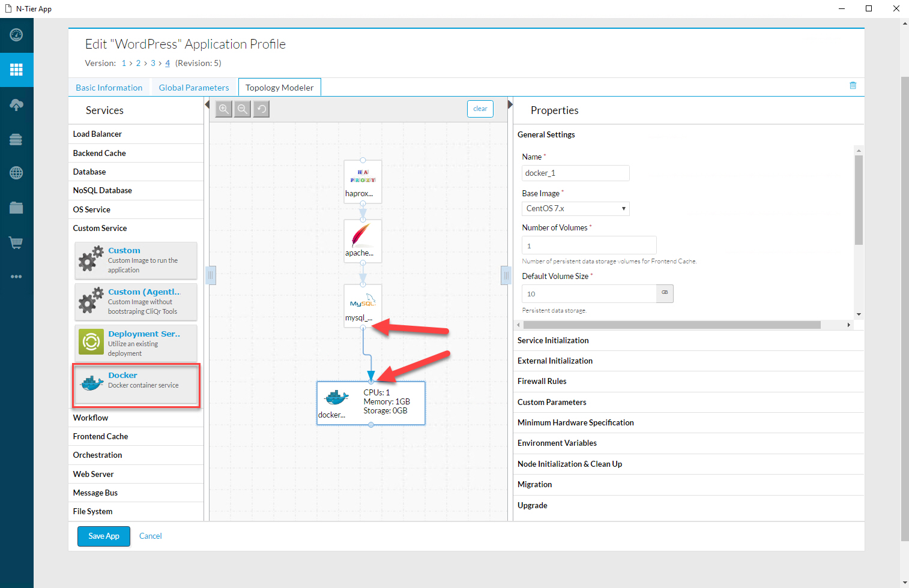The image size is (909, 588).
Task: Open version 1 link
Action: point(124,63)
